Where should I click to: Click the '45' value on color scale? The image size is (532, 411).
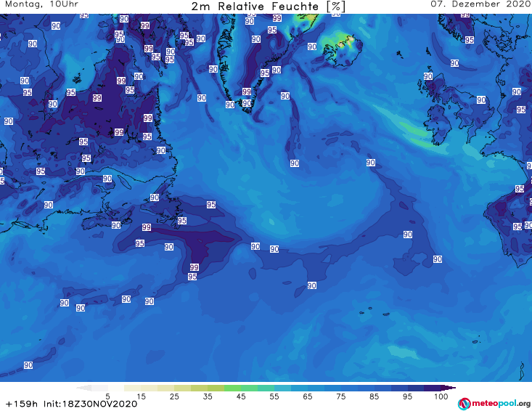click(x=241, y=396)
